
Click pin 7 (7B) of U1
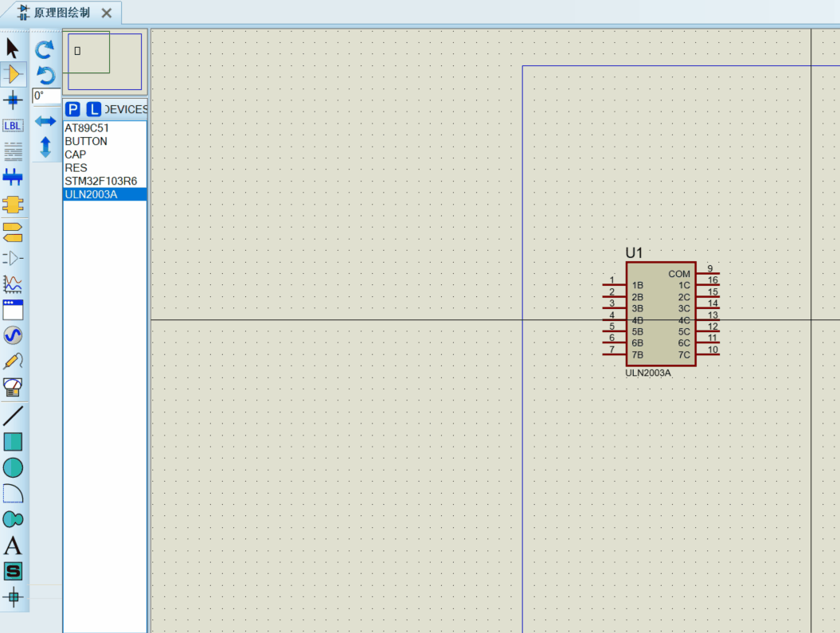(x=615, y=354)
